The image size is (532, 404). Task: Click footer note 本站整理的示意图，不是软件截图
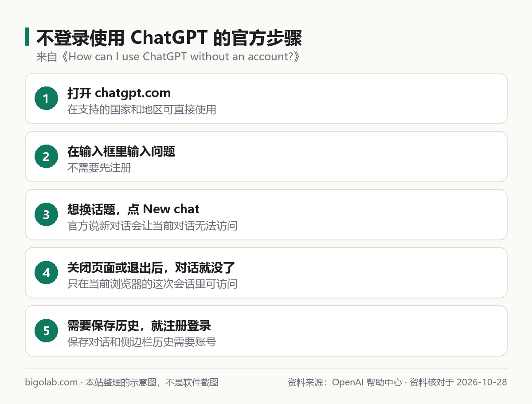pos(152,382)
